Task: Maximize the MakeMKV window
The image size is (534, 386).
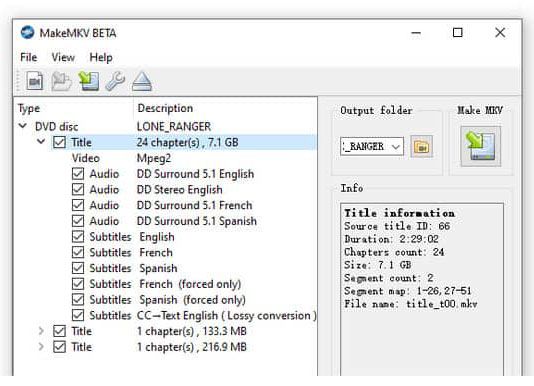Action: [x=457, y=33]
